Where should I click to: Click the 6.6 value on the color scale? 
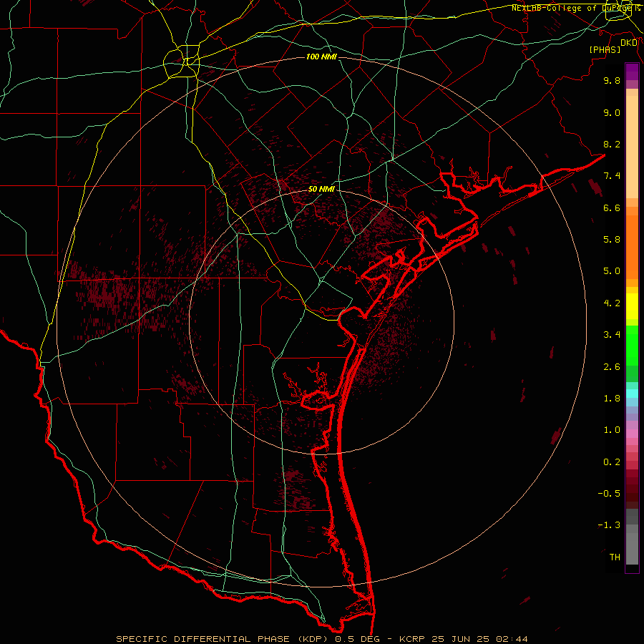pyautogui.click(x=612, y=208)
